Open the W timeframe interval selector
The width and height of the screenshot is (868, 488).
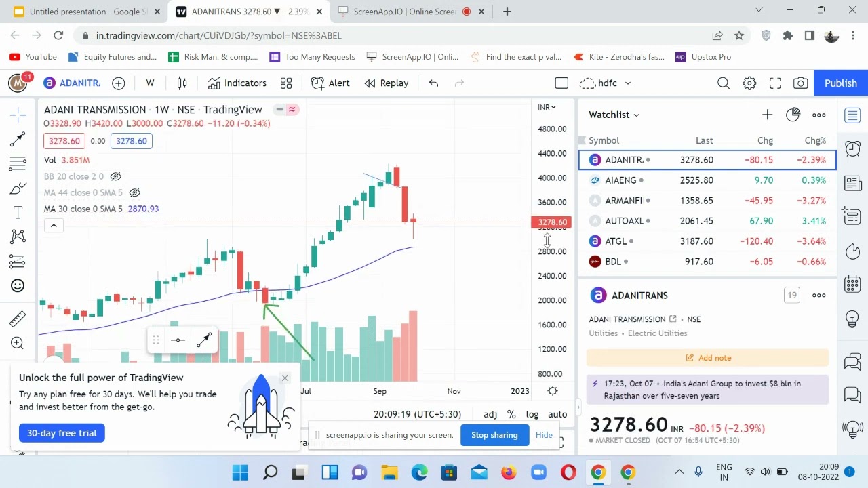tap(150, 83)
